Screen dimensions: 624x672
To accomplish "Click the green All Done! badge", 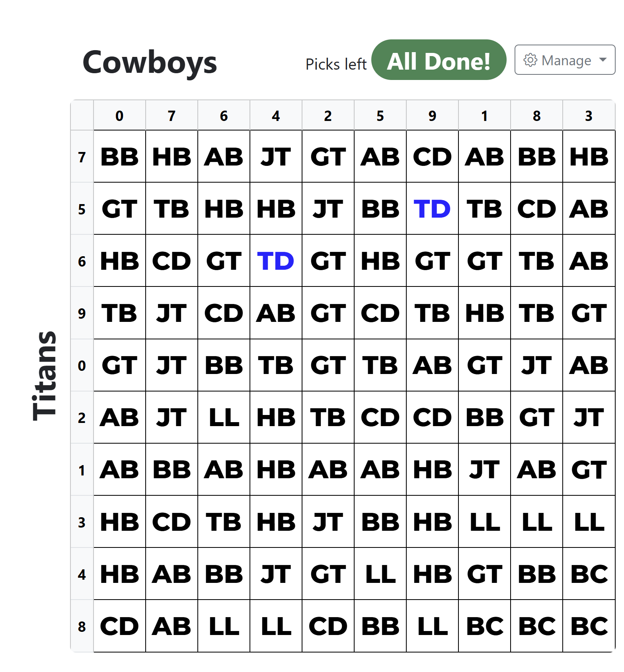I will tap(439, 60).
